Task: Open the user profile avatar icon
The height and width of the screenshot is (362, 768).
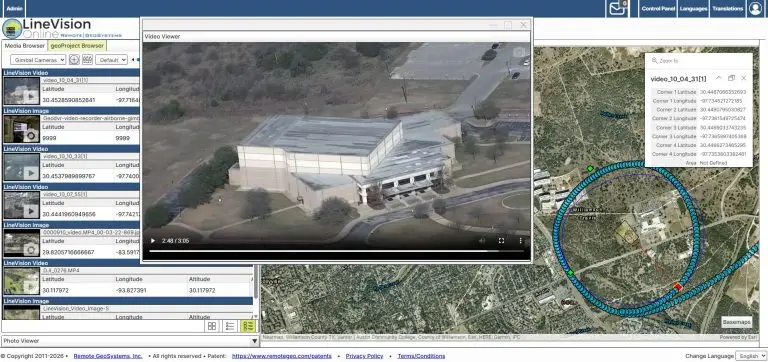Action: click(755, 8)
